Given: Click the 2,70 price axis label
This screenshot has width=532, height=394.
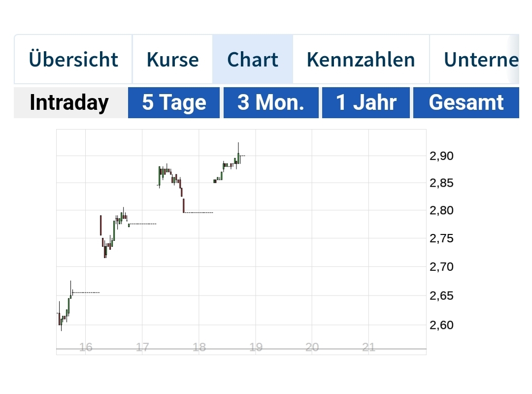Looking at the screenshot, I should 441,267.
